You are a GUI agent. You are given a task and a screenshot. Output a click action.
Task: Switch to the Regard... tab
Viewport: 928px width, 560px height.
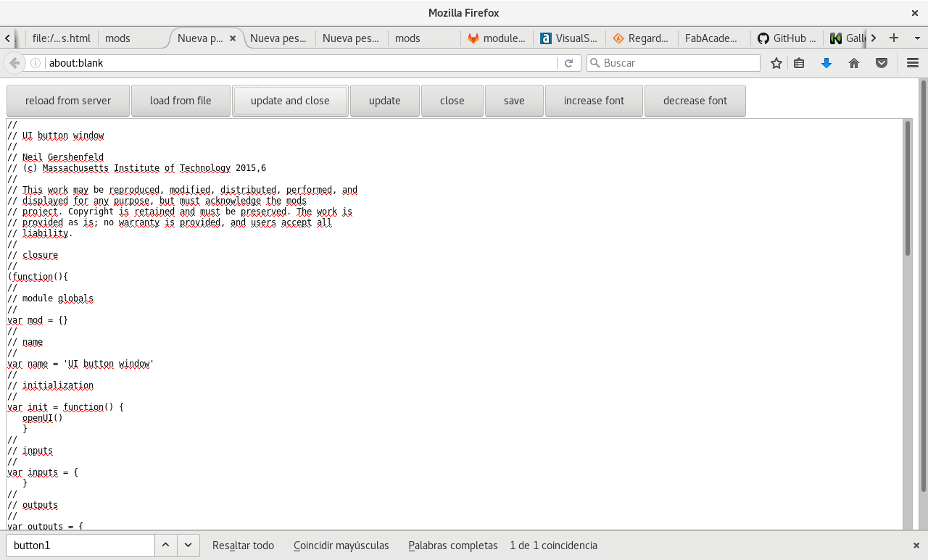click(x=642, y=38)
